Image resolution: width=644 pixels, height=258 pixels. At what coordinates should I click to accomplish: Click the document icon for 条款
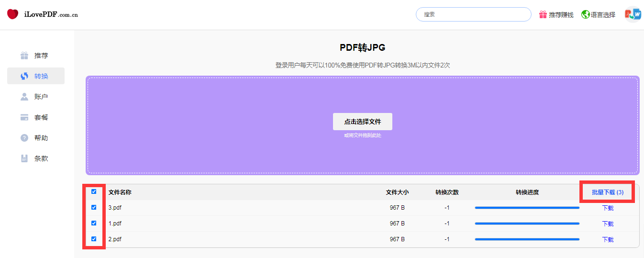click(x=24, y=158)
